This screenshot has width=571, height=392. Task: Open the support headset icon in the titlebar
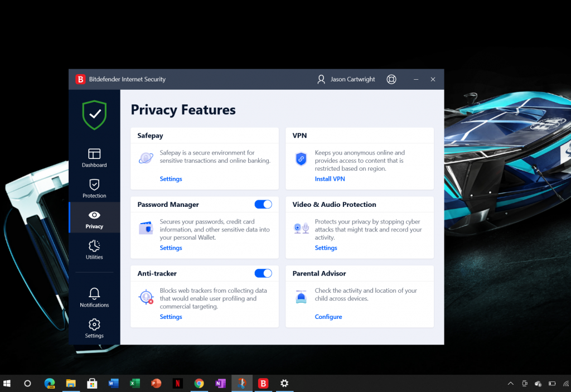coord(391,79)
